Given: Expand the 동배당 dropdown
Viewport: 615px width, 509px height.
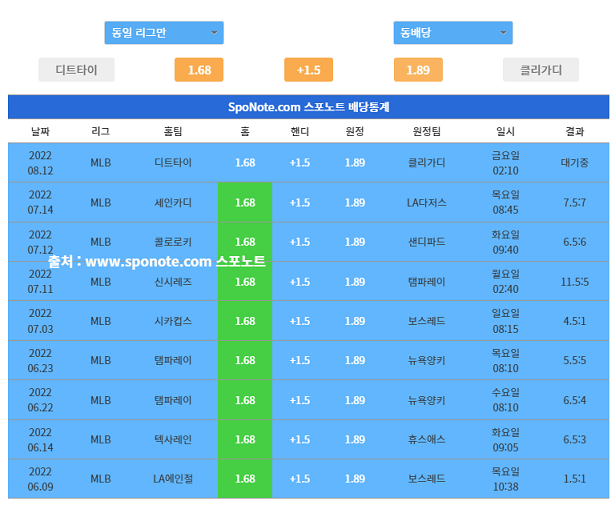Looking at the screenshot, I should [x=452, y=33].
